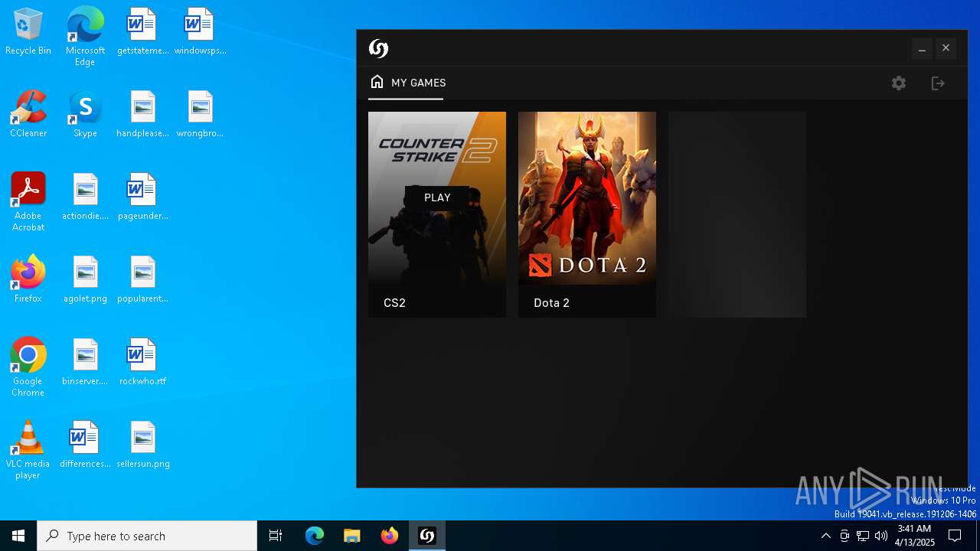The width and height of the screenshot is (980, 551).
Task: Click the taskbar search box
Action: (147, 536)
